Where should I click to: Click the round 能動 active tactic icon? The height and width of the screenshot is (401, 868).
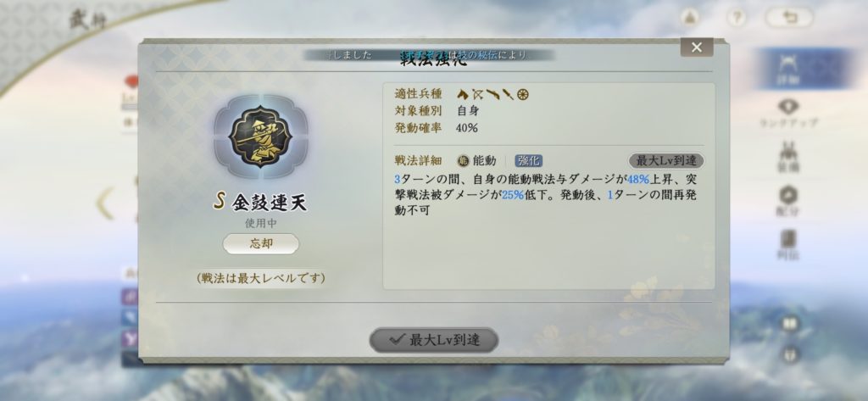[464, 160]
